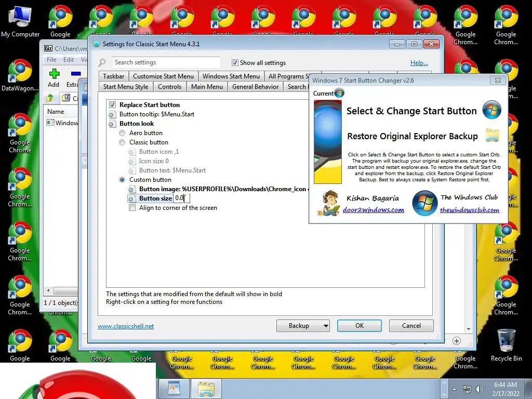
Task: Select the Aero button radio option
Action: coord(122,133)
